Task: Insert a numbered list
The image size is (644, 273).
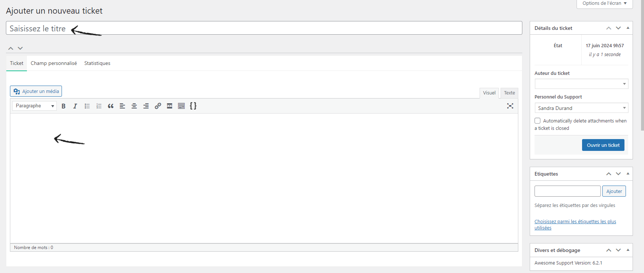Action: tap(99, 106)
